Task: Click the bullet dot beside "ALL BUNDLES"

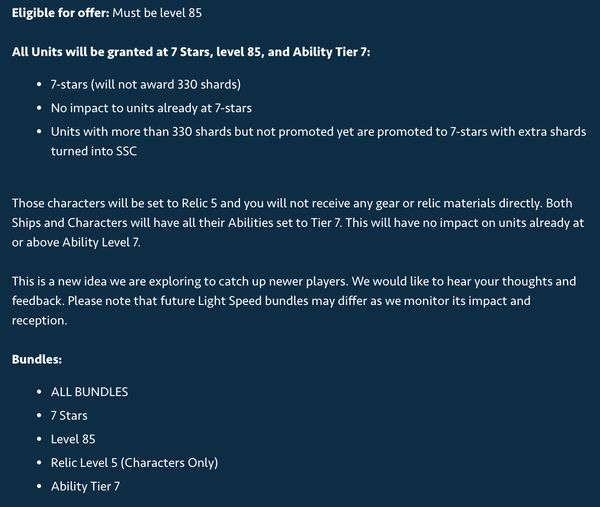Action: [x=38, y=392]
